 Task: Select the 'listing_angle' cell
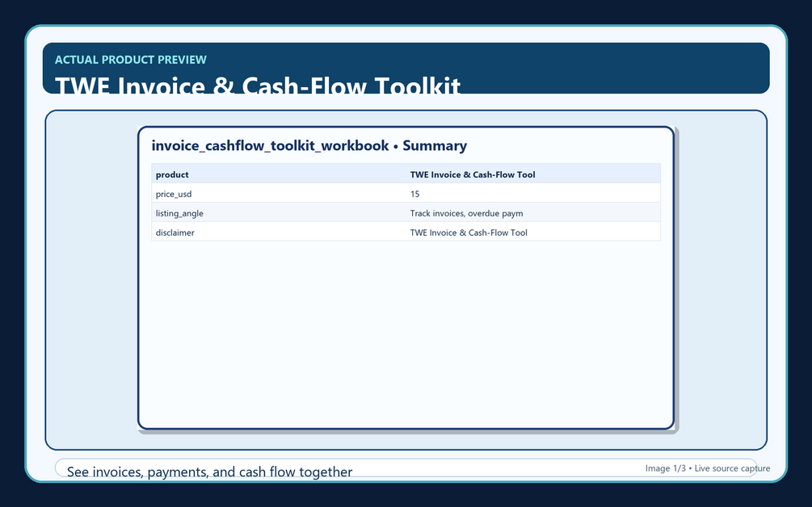click(x=279, y=212)
